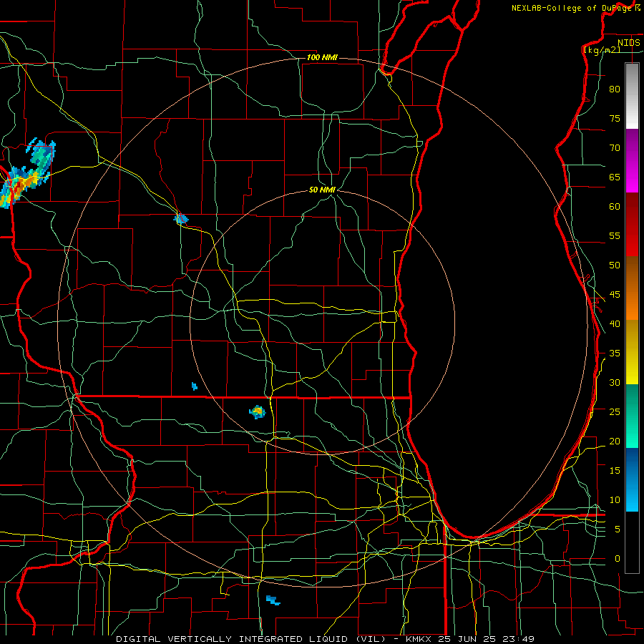Click the 25 value on the legend
The image size is (644, 644).
coord(615,412)
